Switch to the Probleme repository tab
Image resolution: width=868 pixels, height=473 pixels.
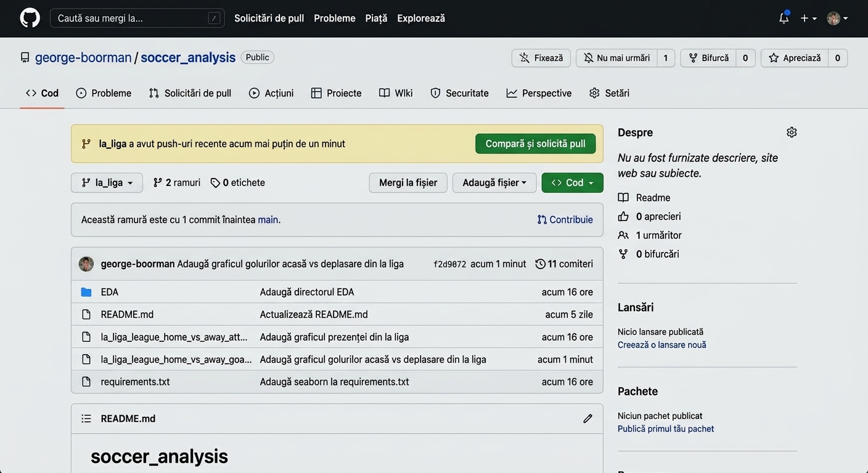pyautogui.click(x=104, y=93)
